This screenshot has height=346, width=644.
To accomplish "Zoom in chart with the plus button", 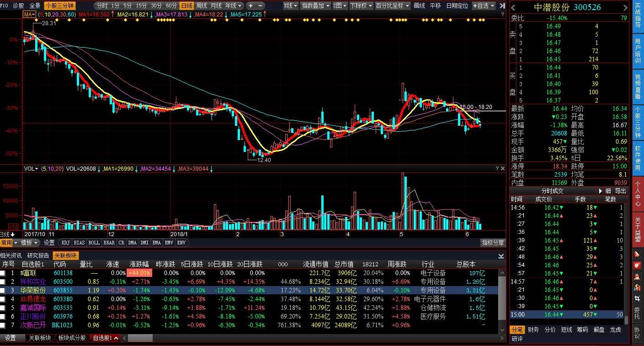I will (250, 5).
